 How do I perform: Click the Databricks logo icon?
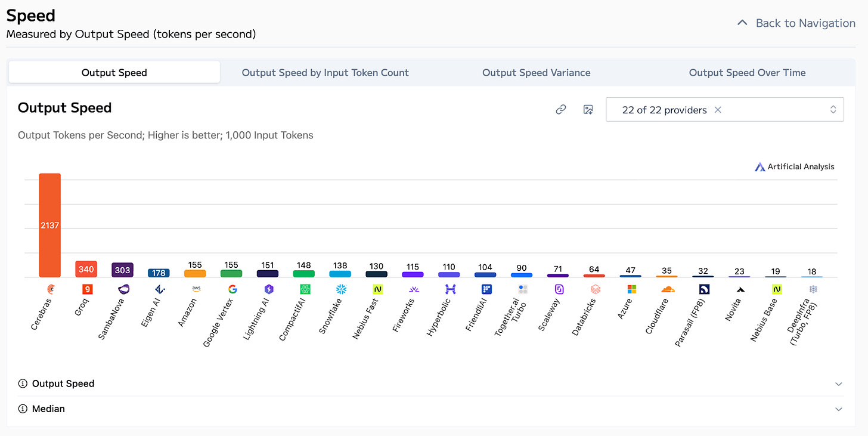596,289
